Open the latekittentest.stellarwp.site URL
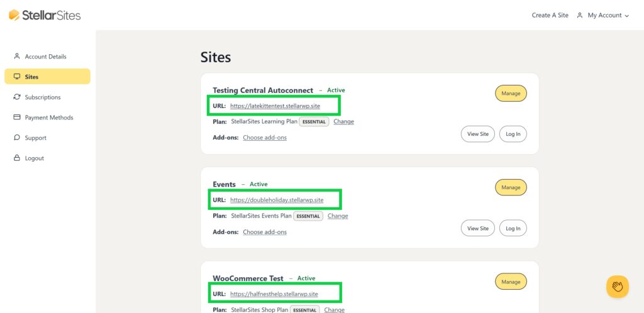644x313 pixels. (275, 106)
